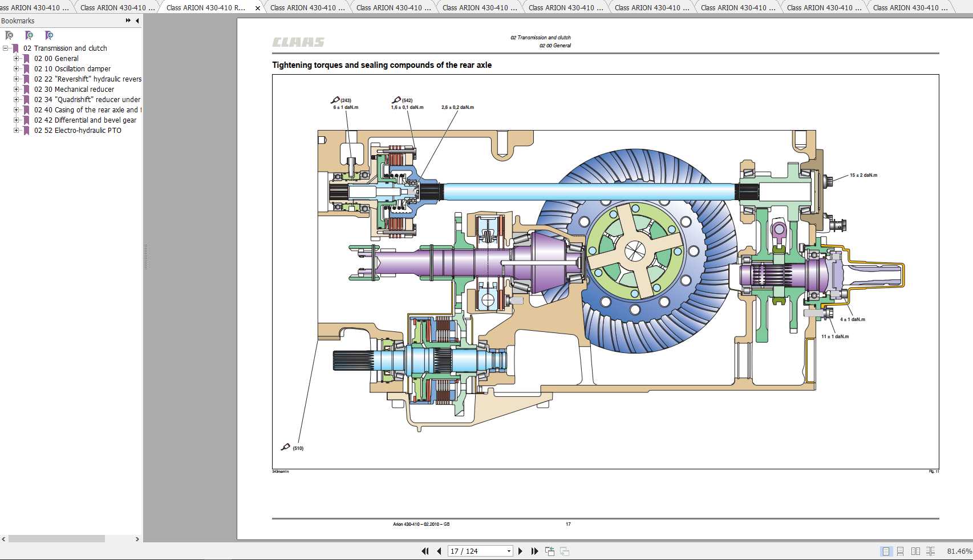Enable single page view mode
The width and height of the screenshot is (973, 560).
pos(886,551)
